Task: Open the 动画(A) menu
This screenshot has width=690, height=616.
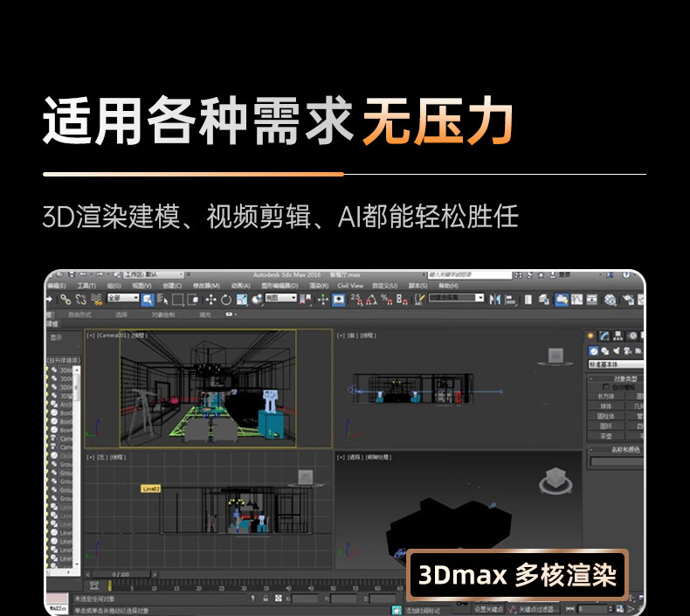Action: [241, 285]
